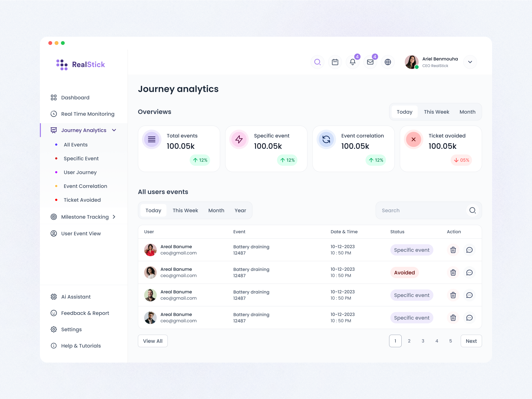Open the calendar icon in header
Image resolution: width=532 pixels, height=399 pixels.
pyautogui.click(x=335, y=62)
